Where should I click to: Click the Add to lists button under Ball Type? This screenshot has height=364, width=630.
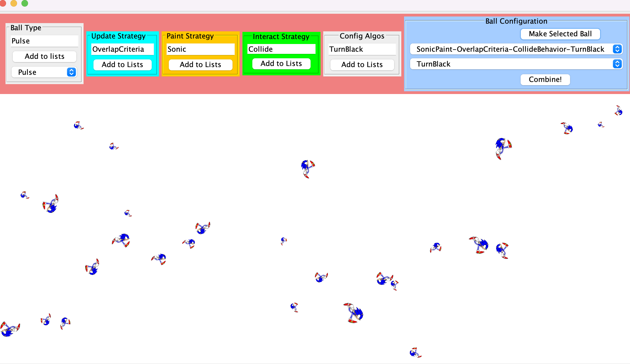coord(44,56)
